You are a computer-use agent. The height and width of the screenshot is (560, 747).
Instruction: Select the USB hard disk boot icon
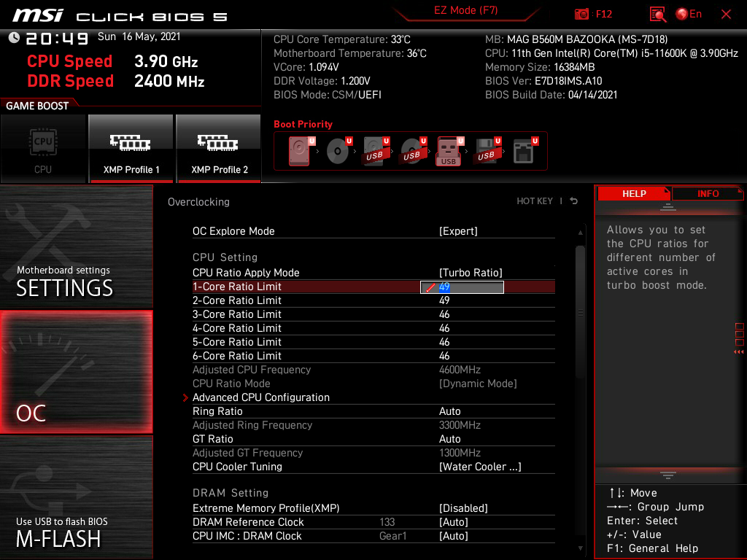pos(376,151)
